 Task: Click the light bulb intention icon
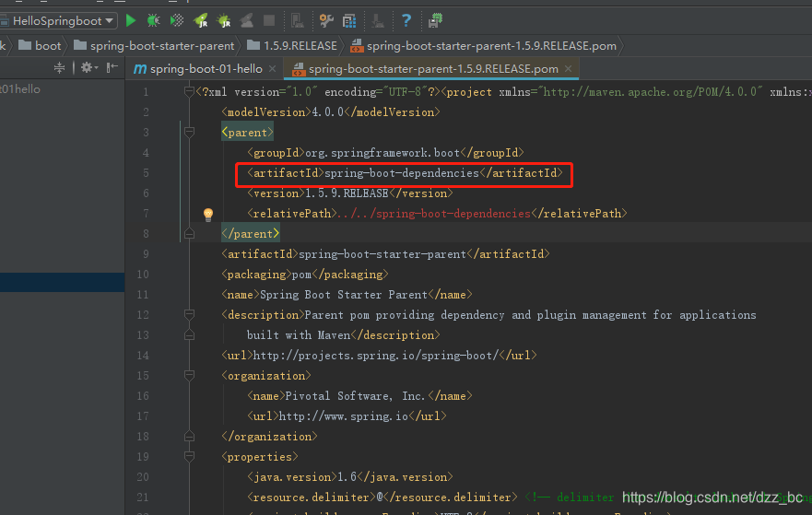[208, 215]
